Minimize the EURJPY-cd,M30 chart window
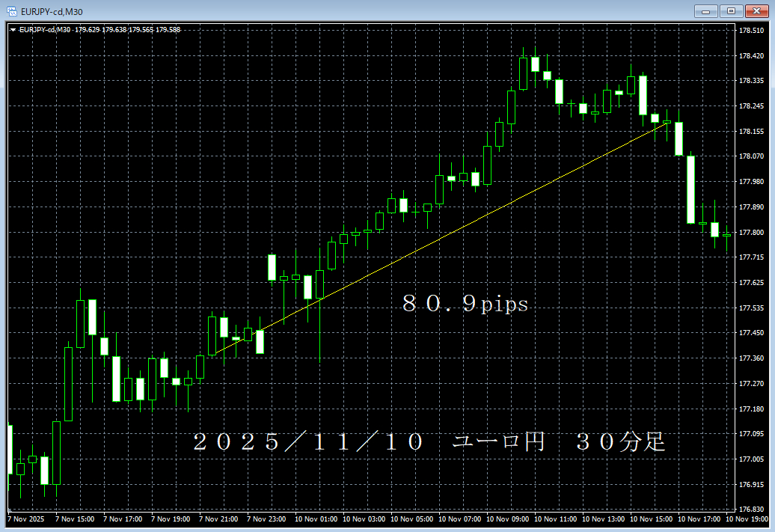Image resolution: width=775 pixels, height=532 pixels. tap(706, 11)
